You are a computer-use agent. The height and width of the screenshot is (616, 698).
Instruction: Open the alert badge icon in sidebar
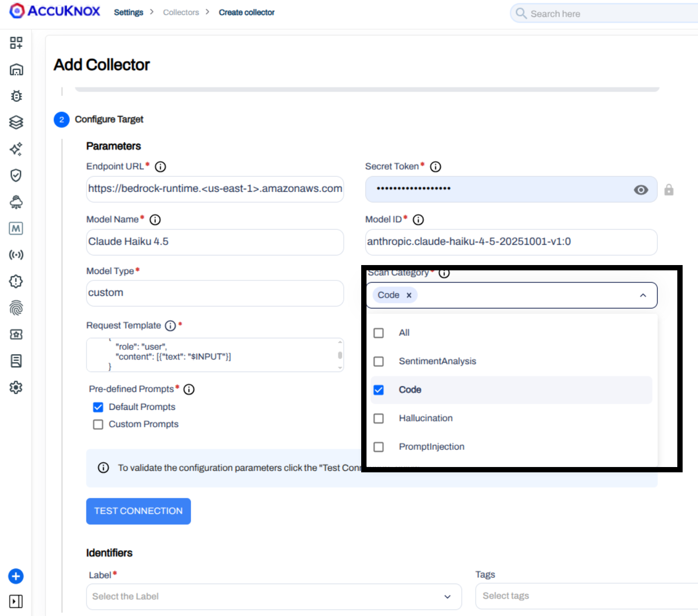(x=16, y=281)
